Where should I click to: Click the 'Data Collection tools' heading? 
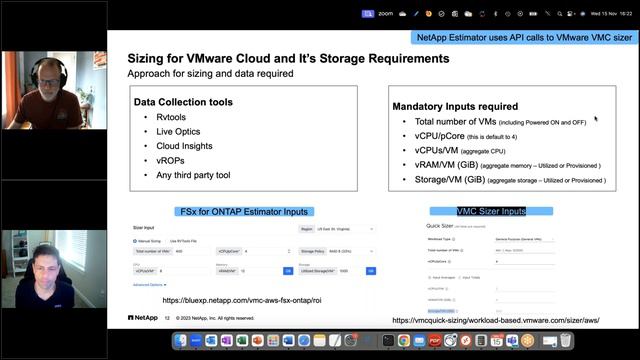183,102
